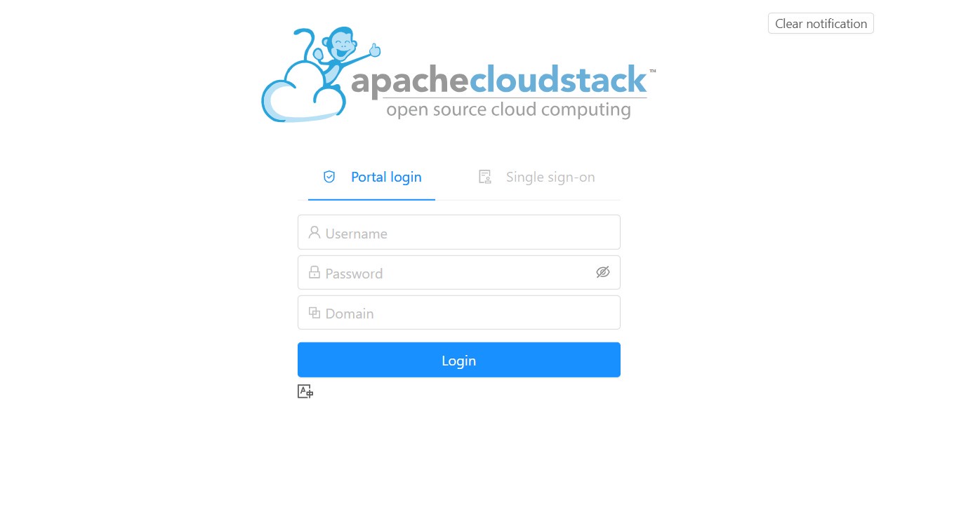
Task: Click the "open source cloud computing" tagline
Action: tap(508, 109)
